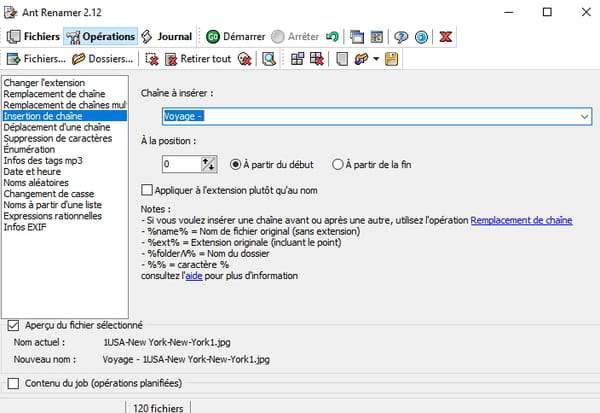Click the red X exit icon
The image size is (600, 413).
(445, 37)
